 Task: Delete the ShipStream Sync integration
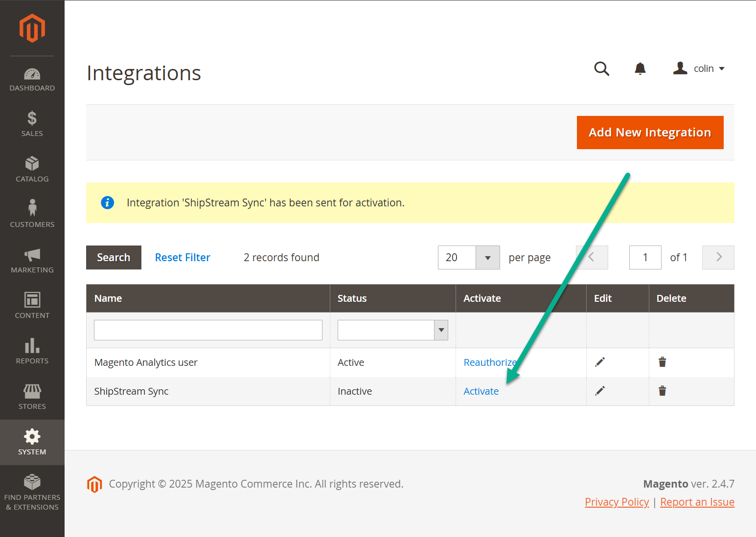tap(662, 391)
